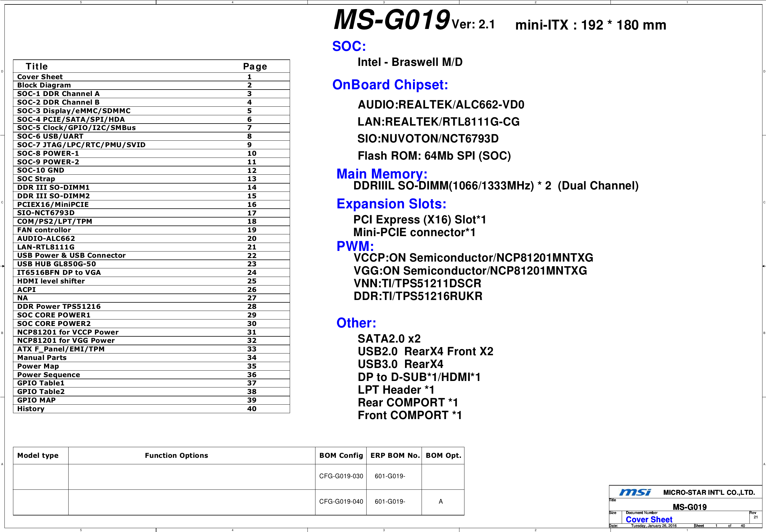Image resolution: width=766 pixels, height=532 pixels.
Task: Click the Expansion Slots: heading
Action: point(391,204)
